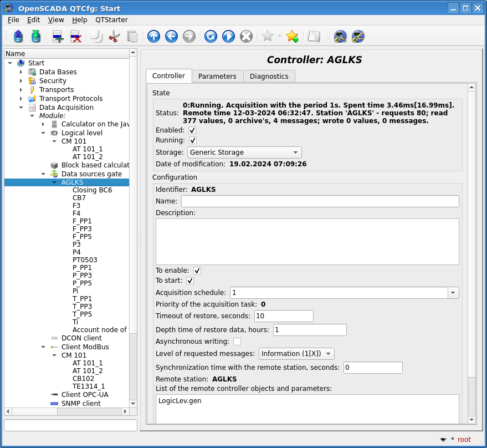Click the Load from database toolbar icon
This screenshot has height=448, width=487.
(18, 37)
